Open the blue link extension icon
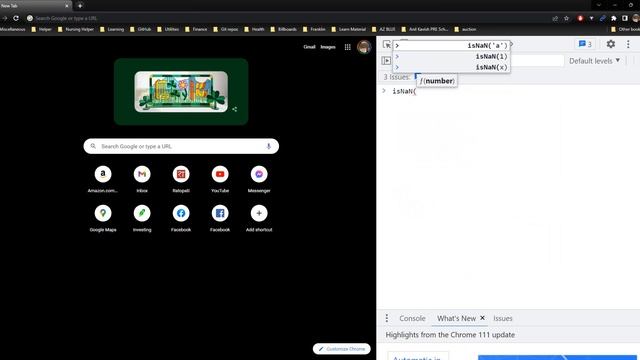The height and width of the screenshot is (360, 640). point(602,18)
